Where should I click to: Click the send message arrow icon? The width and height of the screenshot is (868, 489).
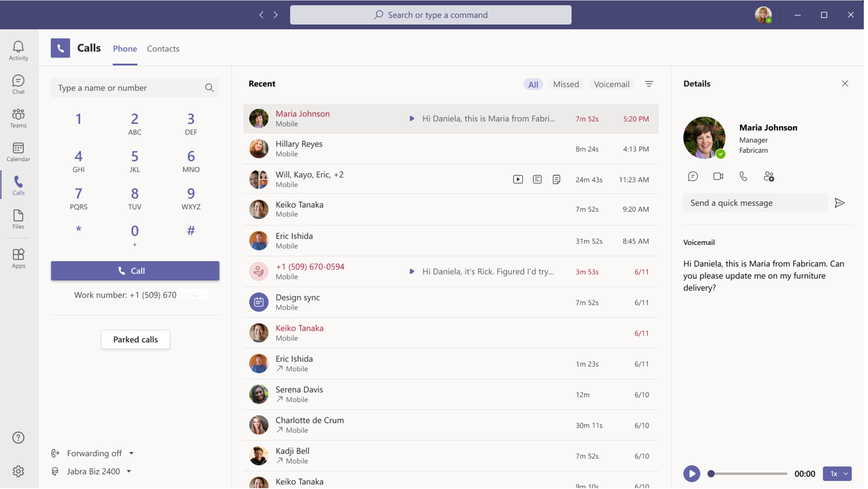841,202
